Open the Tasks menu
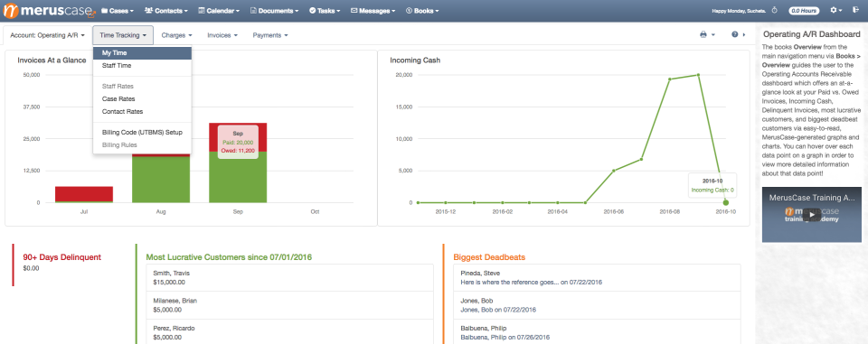 [x=325, y=11]
